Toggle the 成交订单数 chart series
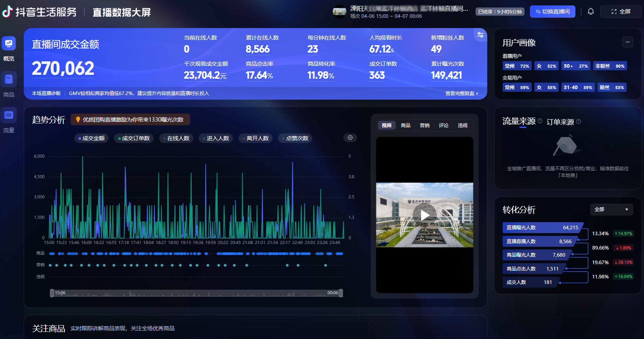This screenshot has height=339, width=644. coord(134,138)
